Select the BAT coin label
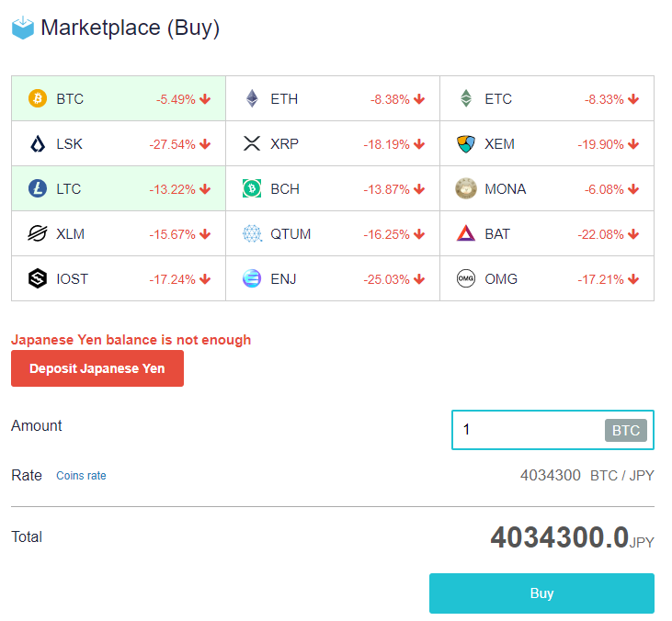Screen dimensions: 672x621 click(x=497, y=234)
